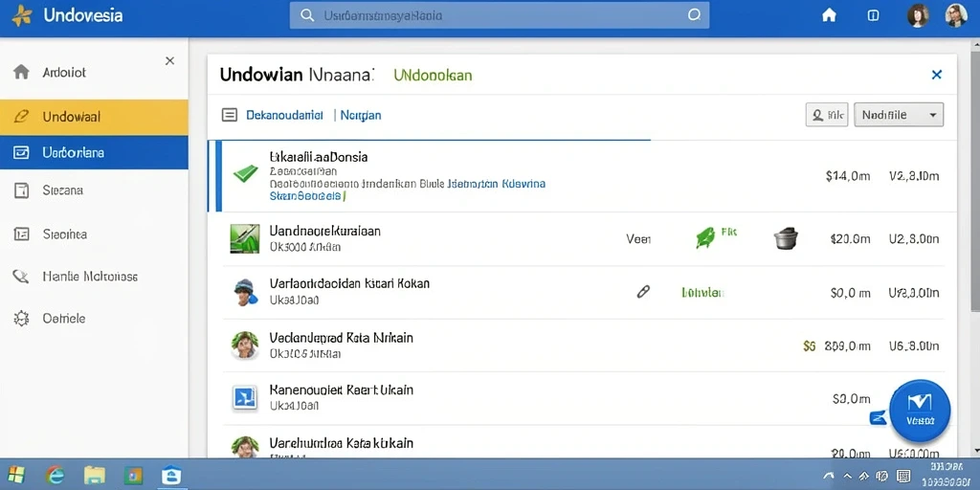
Task: Click the avatar of Uaclanlueprad Rata Nrikain
Action: [245, 345]
